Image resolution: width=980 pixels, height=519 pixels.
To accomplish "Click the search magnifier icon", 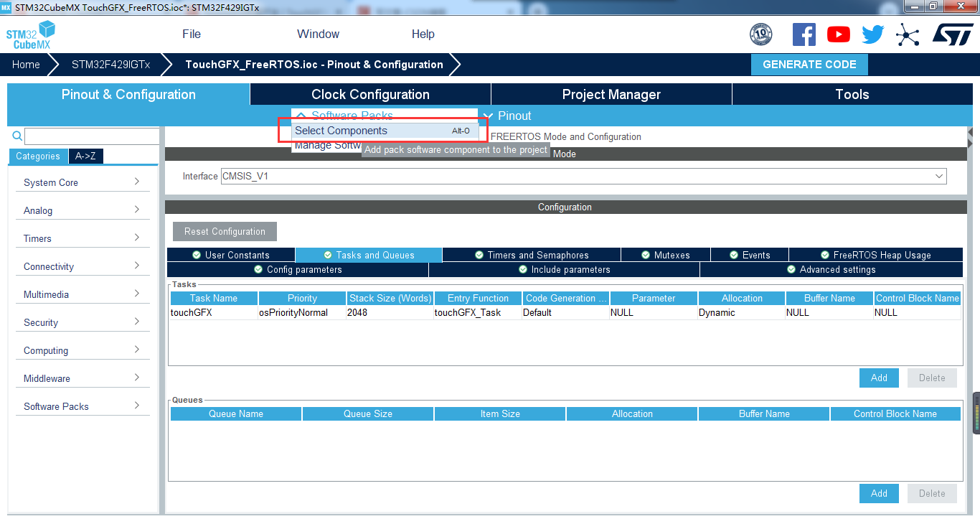I will 17,136.
